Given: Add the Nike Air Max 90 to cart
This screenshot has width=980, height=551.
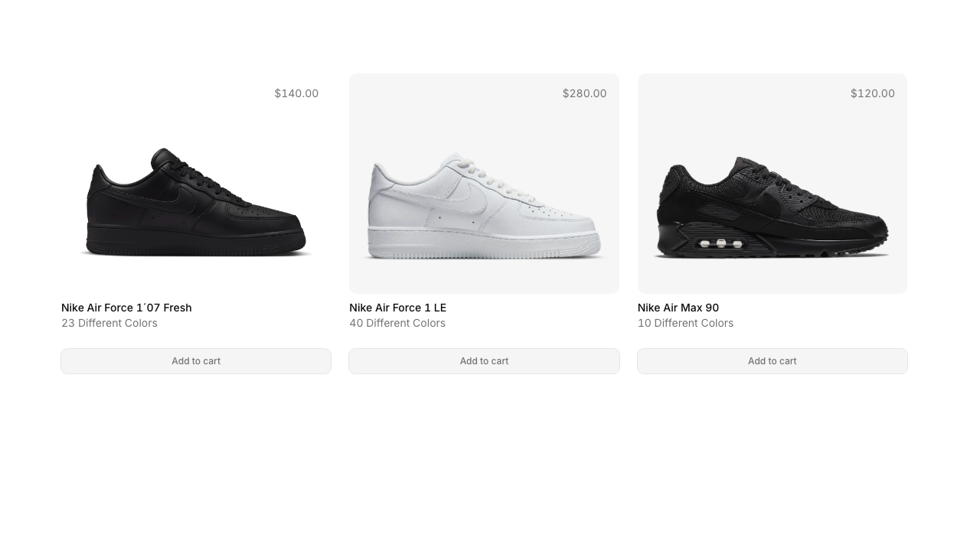Looking at the screenshot, I should pos(772,360).
